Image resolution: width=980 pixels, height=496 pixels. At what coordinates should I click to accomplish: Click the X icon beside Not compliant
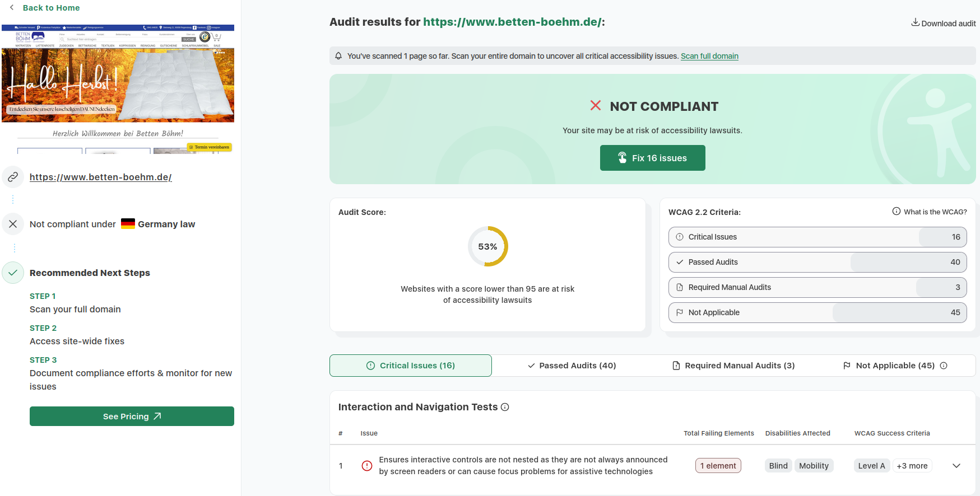(x=13, y=224)
